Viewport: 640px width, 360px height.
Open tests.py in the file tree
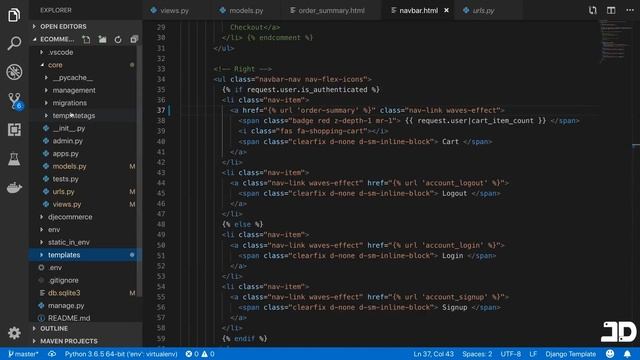pos(65,179)
